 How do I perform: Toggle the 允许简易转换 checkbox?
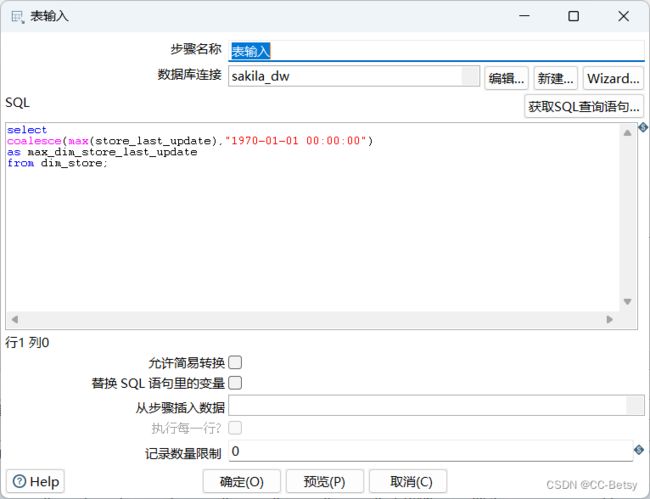pyautogui.click(x=235, y=363)
